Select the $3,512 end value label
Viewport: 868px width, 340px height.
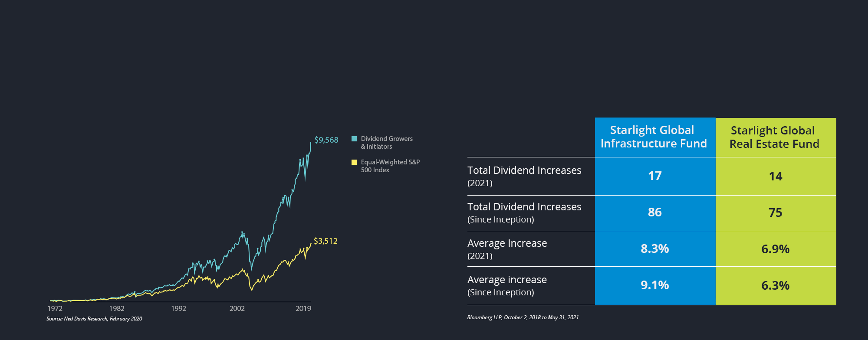pos(325,241)
